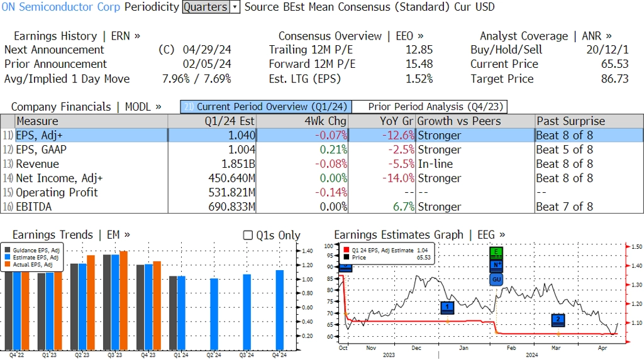
Task: Select the EPS, GAAP row
Action: (x=322, y=150)
